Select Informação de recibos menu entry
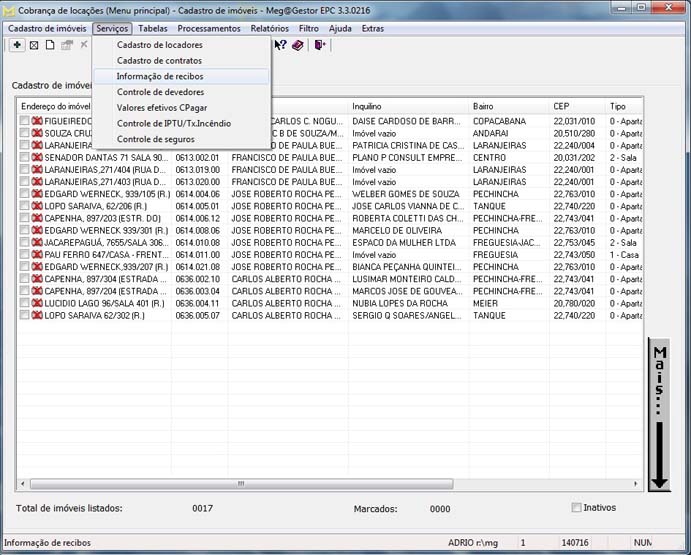 [x=159, y=76]
